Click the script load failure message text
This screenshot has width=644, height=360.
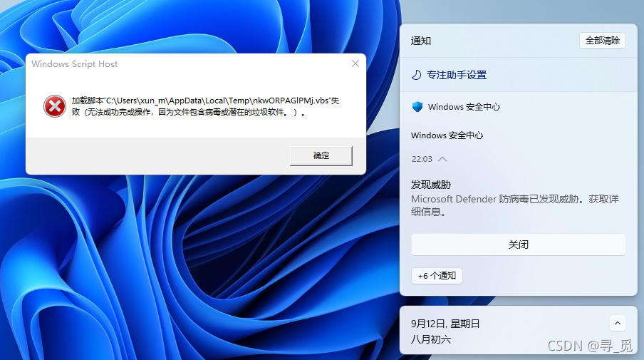[205, 106]
